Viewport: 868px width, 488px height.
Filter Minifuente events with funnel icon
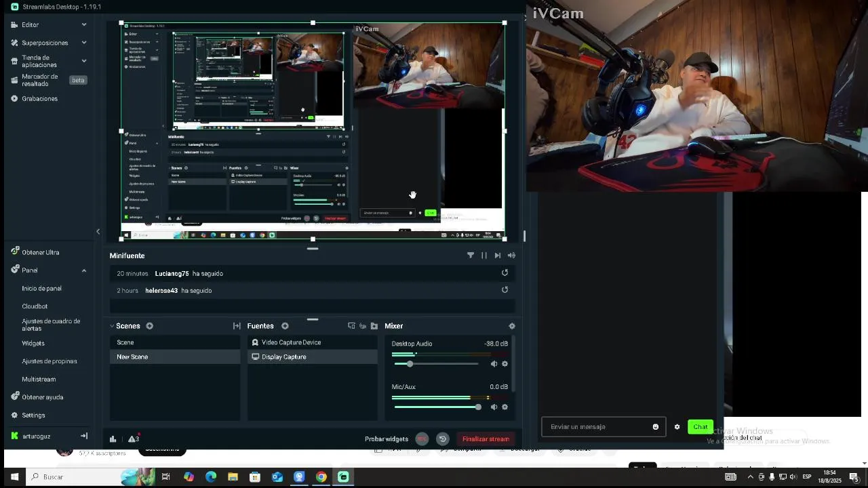(x=471, y=256)
